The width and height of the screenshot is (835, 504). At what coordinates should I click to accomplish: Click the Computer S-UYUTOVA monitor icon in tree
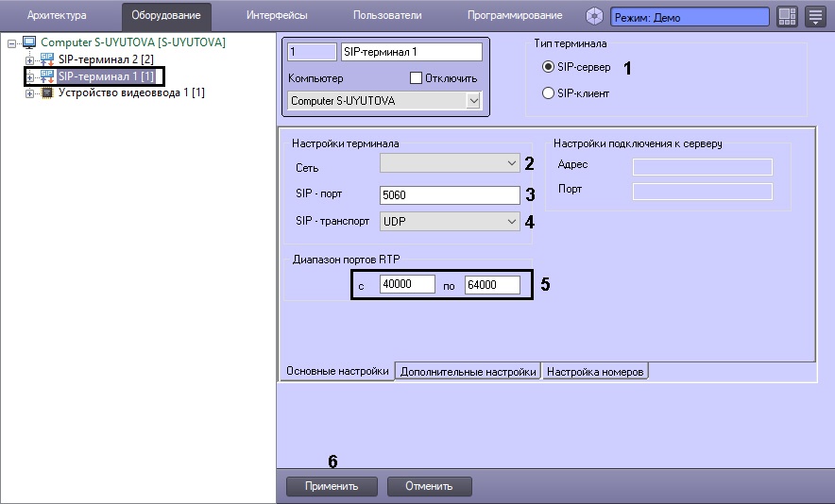(x=28, y=42)
